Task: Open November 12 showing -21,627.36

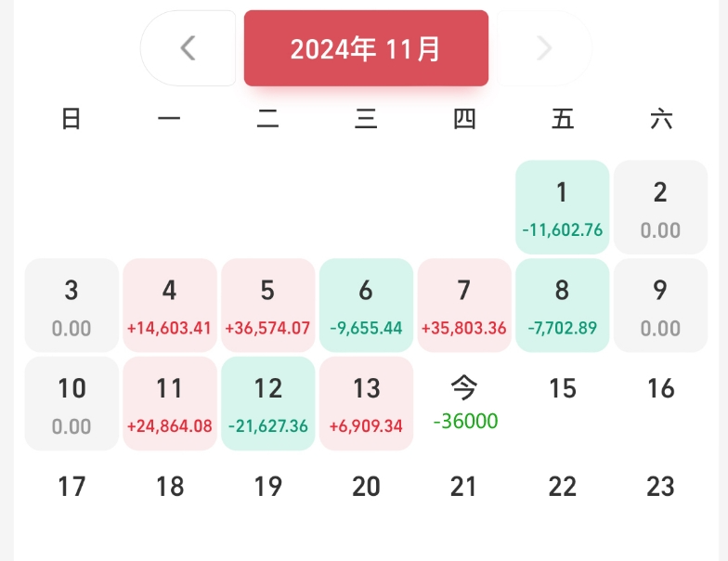Action: (267, 403)
